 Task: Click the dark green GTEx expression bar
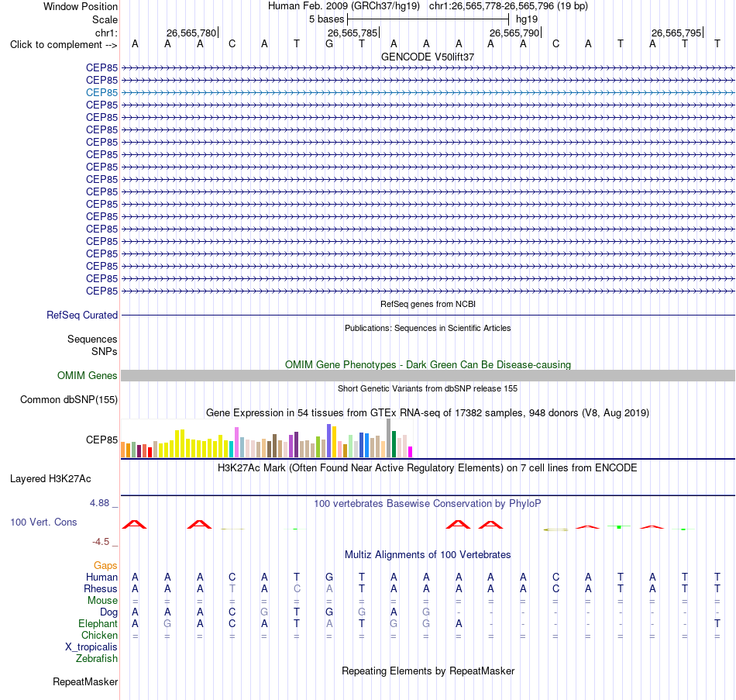tap(394, 444)
